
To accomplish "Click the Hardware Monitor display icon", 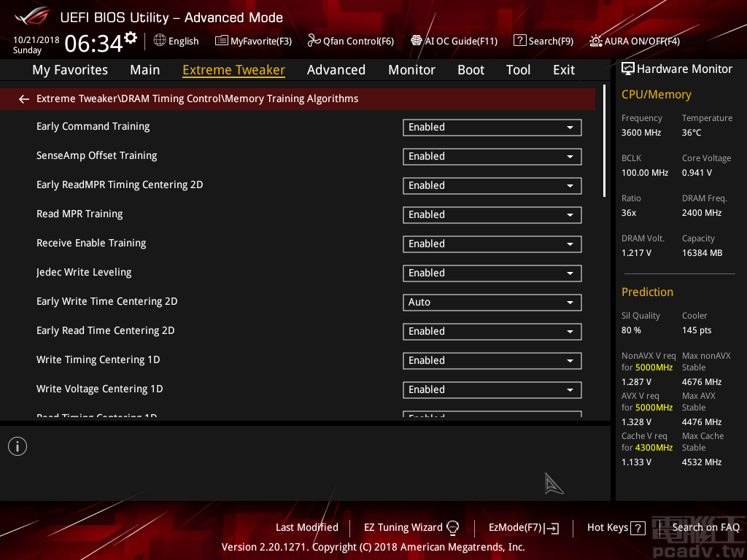I will [x=628, y=69].
